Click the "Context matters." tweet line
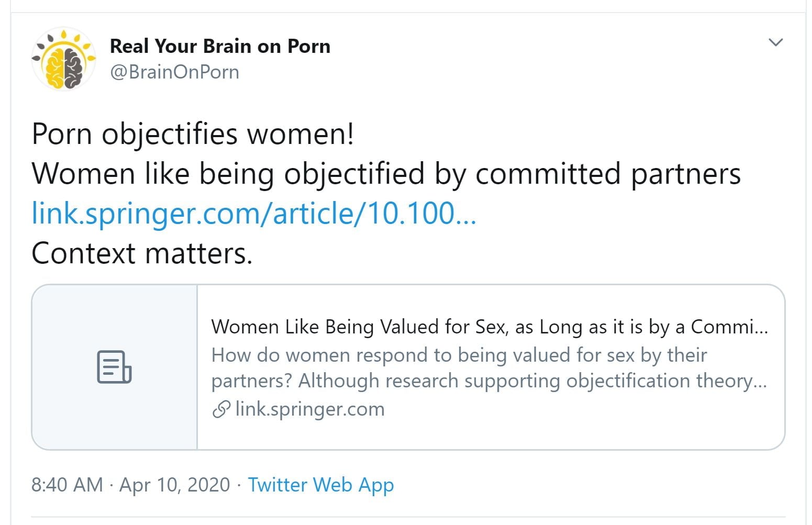 [x=142, y=253]
